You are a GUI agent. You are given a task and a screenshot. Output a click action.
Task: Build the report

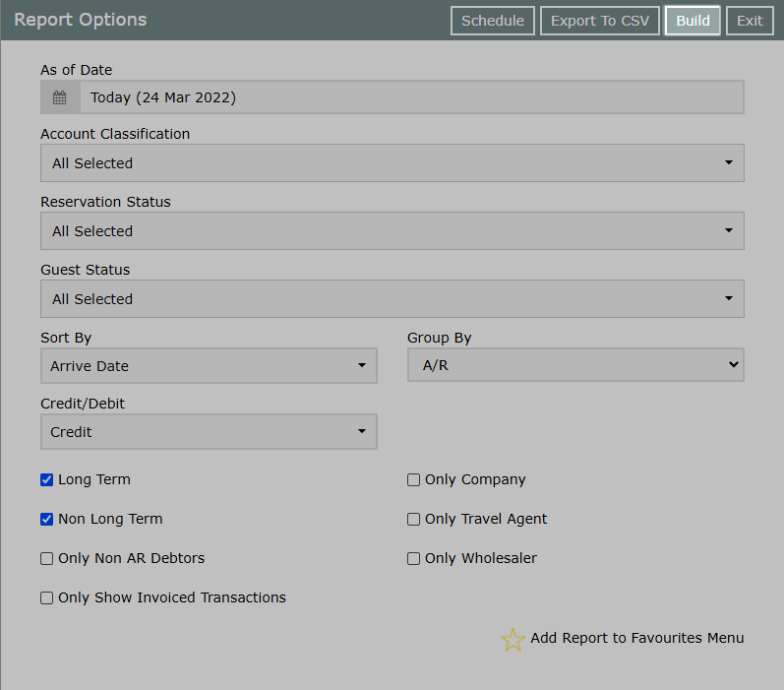pos(693,21)
